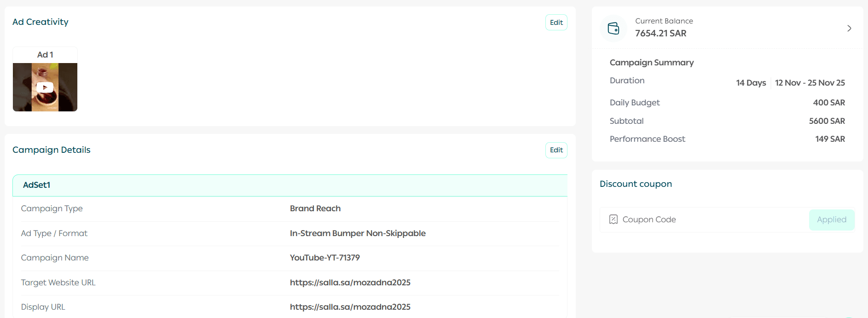Viewport: 868px width, 318px height.
Task: Click the Discount coupon heading
Action: click(x=636, y=184)
